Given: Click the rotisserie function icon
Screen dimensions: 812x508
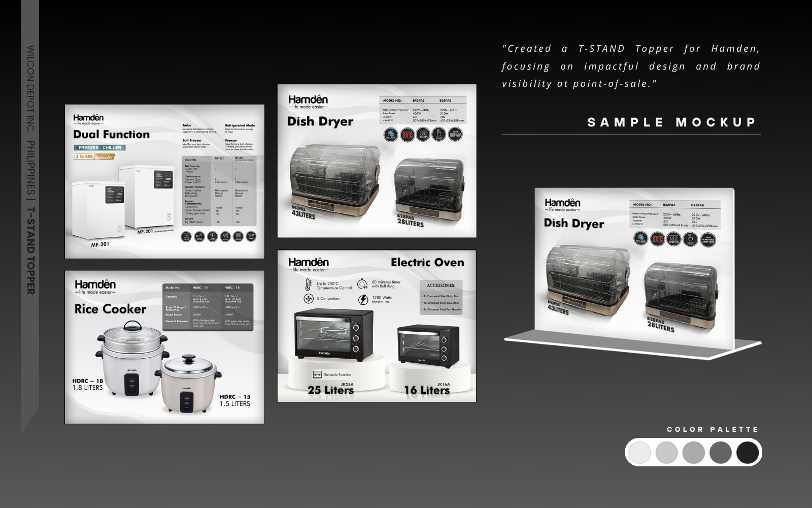Looking at the screenshot, I should point(318,374).
